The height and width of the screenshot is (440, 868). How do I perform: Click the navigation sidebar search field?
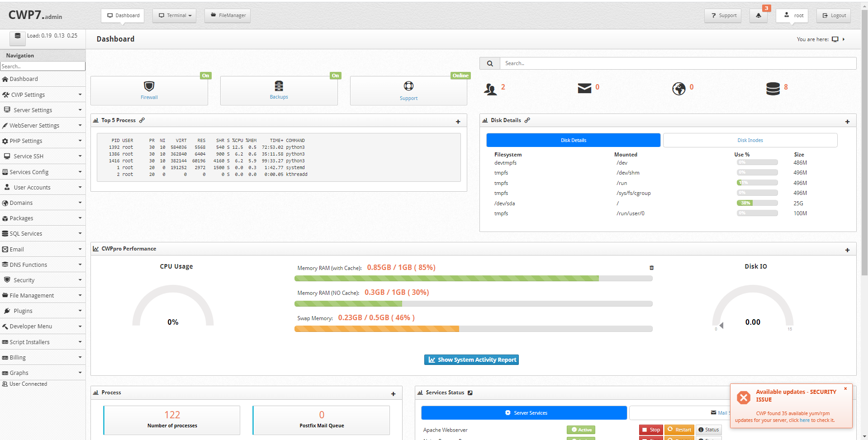(43, 66)
